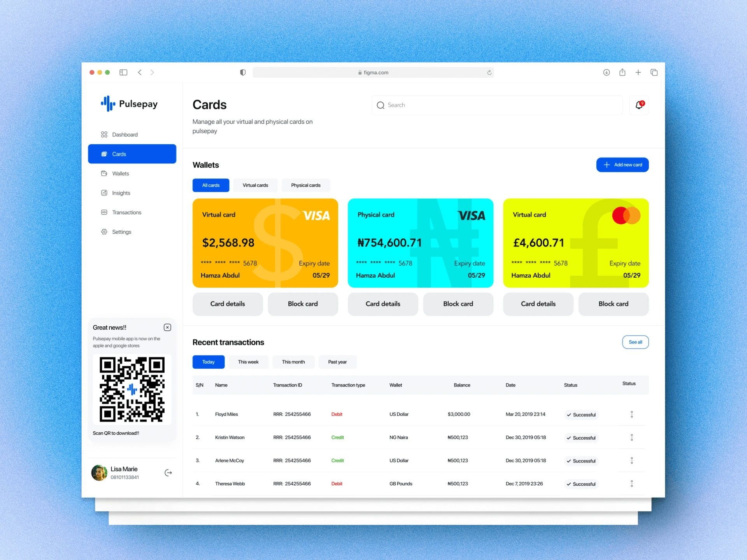
Task: Switch to Virtual cards tab
Action: 255,185
